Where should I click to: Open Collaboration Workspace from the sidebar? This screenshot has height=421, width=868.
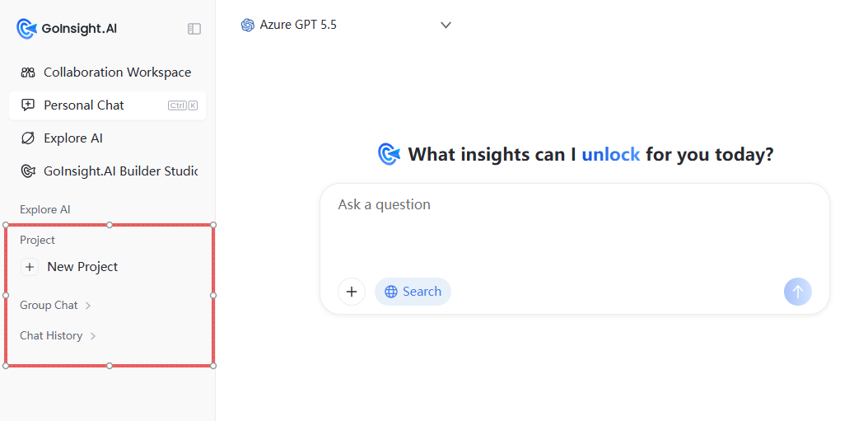click(107, 73)
